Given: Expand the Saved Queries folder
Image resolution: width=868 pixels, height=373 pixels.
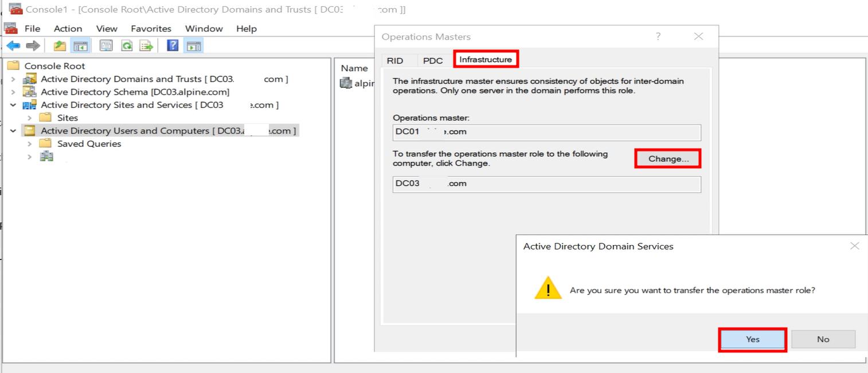Looking at the screenshot, I should click(29, 143).
